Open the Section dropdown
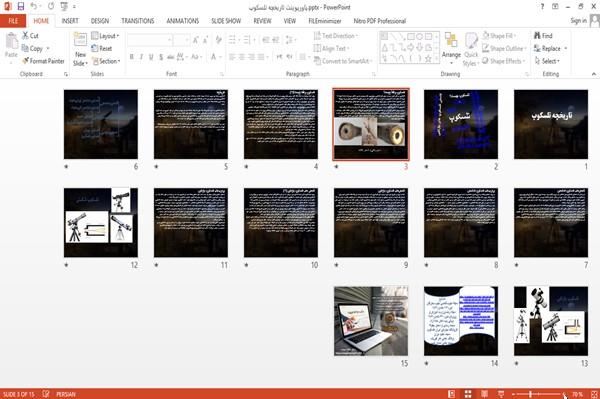This screenshot has height=399, width=600. point(106,61)
